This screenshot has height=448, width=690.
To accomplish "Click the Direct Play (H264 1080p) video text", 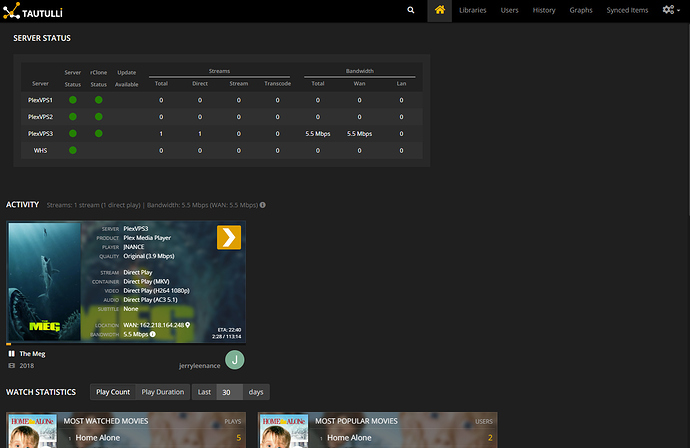I will pyautogui.click(x=156, y=290).
